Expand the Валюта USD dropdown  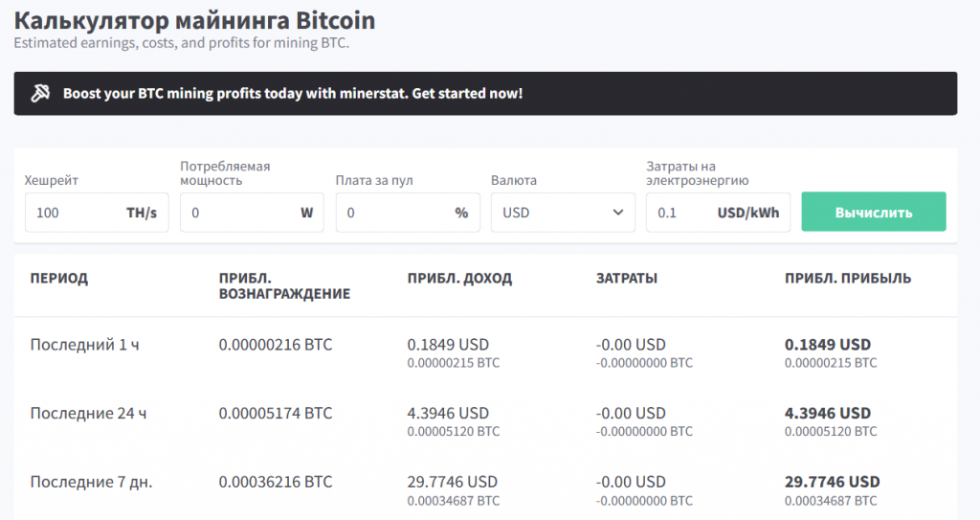(563, 213)
